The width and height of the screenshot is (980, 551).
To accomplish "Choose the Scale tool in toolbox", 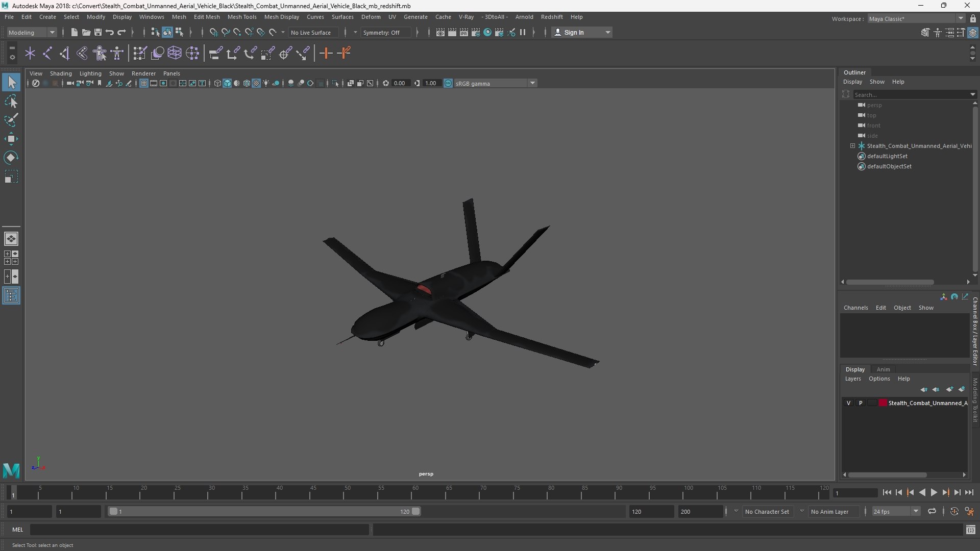I will [x=11, y=177].
